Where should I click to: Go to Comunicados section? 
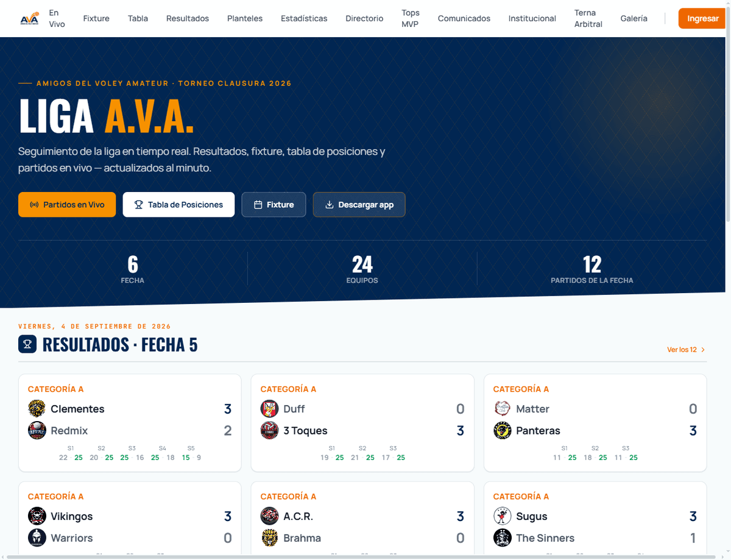[x=464, y=18]
